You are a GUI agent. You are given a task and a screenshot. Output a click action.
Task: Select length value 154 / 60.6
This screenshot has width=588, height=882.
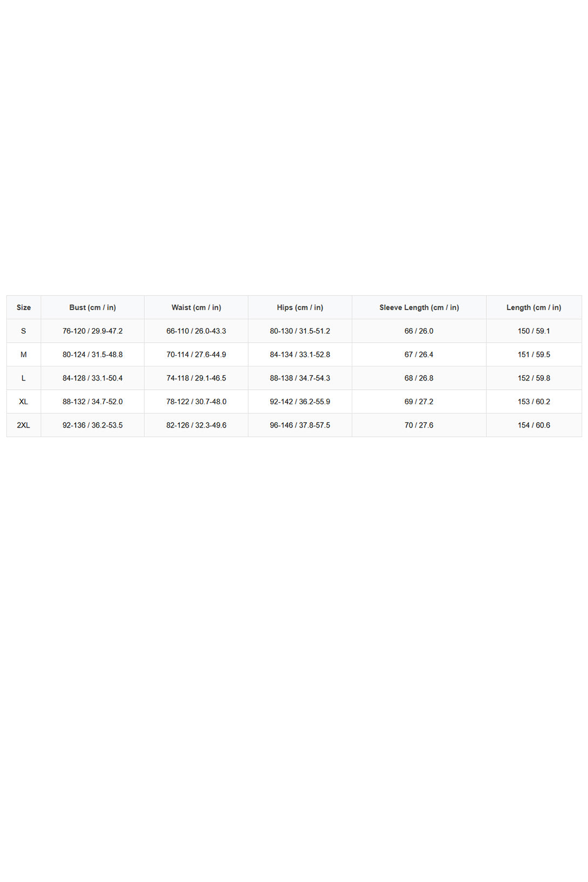pos(534,425)
